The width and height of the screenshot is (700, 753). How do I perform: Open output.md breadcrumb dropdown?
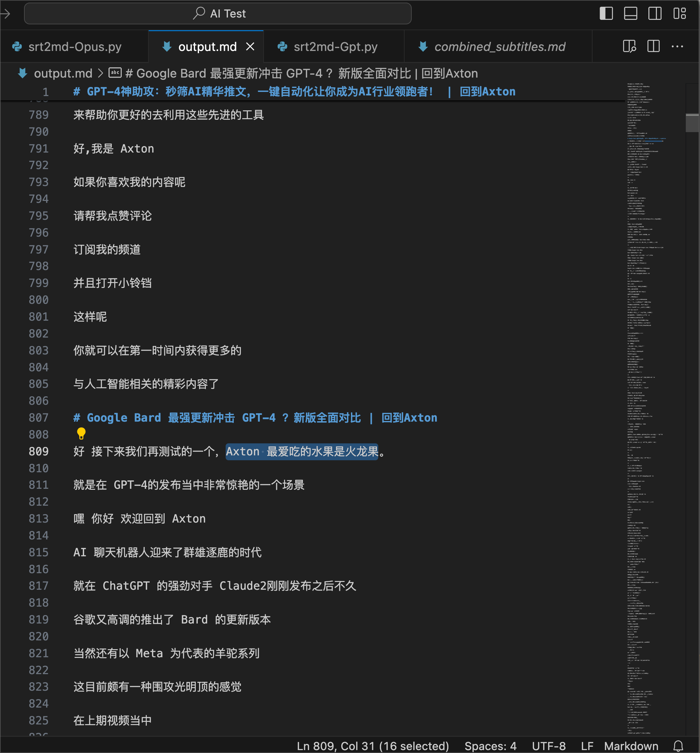click(x=63, y=73)
